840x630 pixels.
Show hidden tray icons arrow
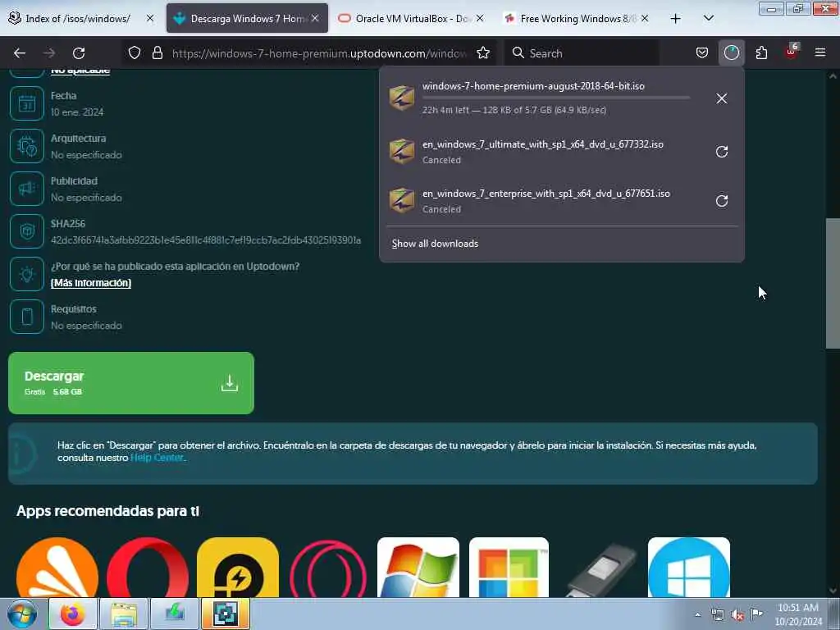point(697,614)
